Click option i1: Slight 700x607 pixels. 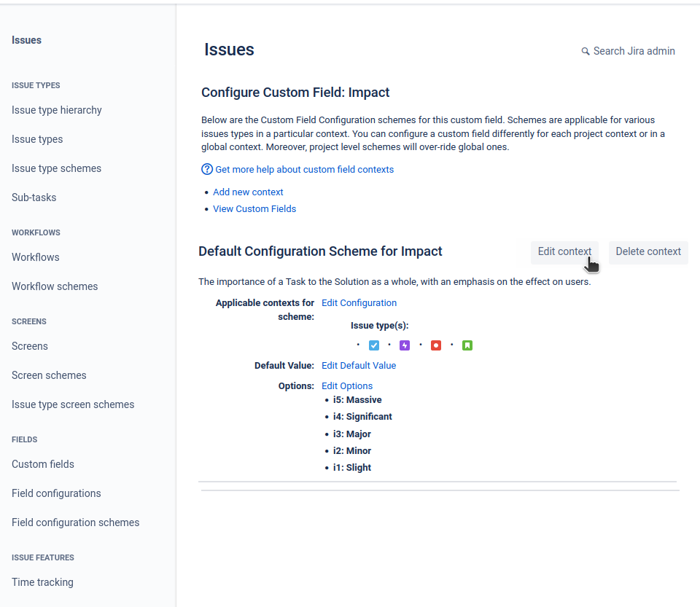pos(351,467)
